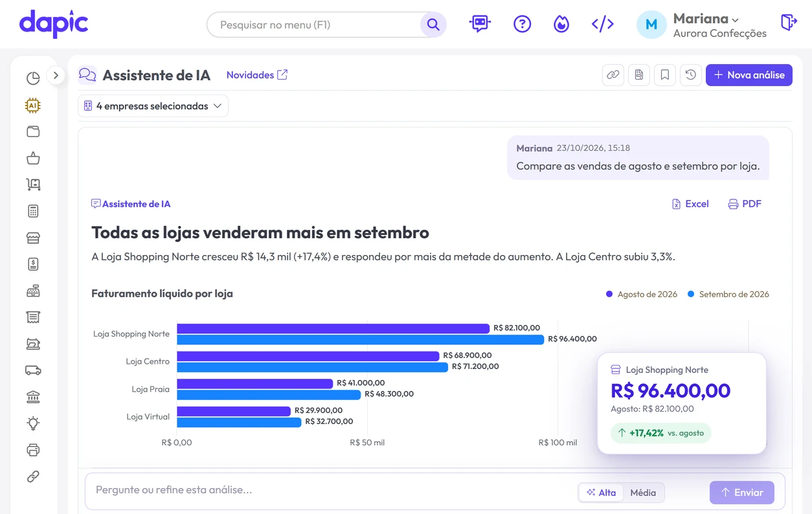Open the chat support bot icon
The height and width of the screenshot is (514, 812).
coord(480,24)
